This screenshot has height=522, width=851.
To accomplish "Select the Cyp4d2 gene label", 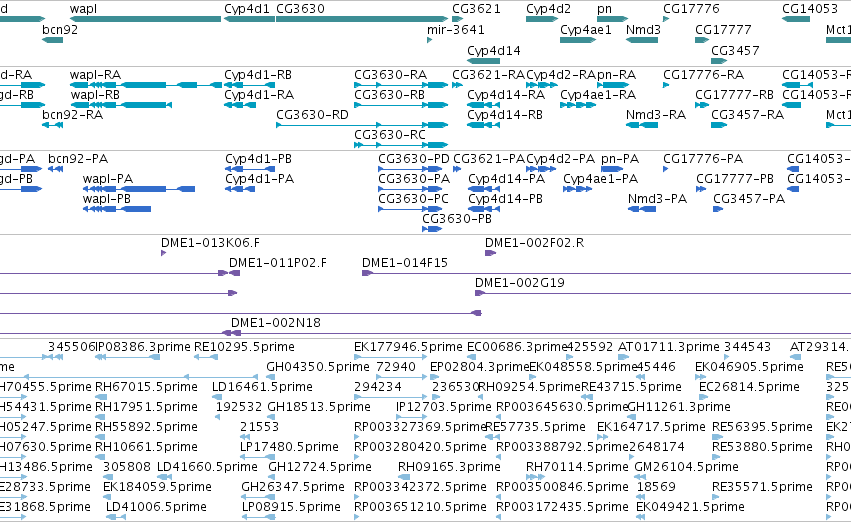I will 548,9.
